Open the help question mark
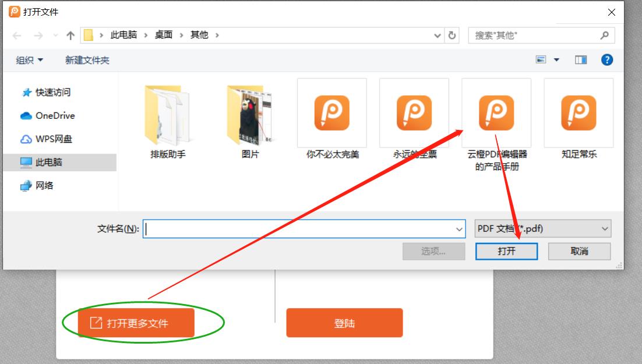Screen dimensions: 642x364 (607, 60)
